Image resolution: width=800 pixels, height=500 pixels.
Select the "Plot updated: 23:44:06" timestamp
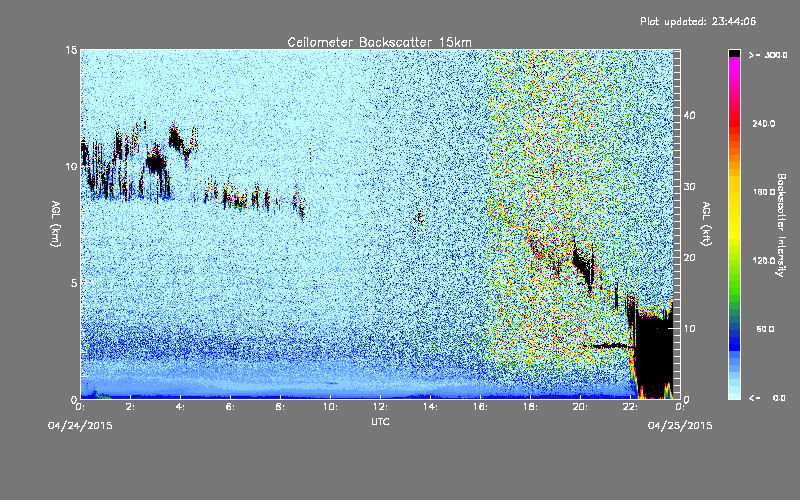click(698, 21)
